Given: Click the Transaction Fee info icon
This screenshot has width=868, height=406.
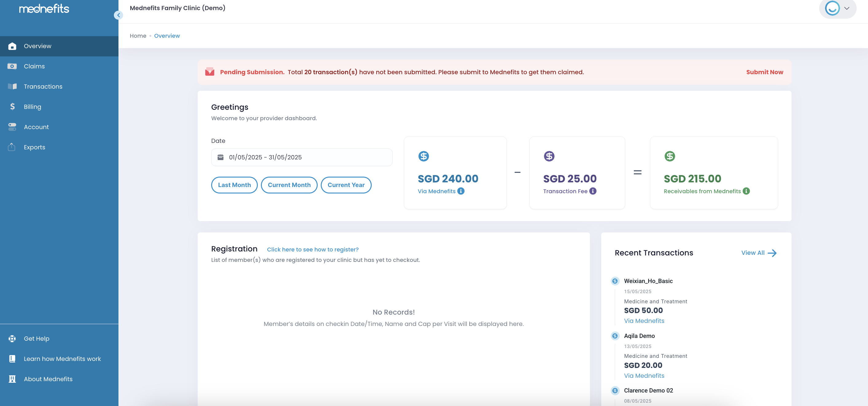Looking at the screenshot, I should click(x=593, y=191).
